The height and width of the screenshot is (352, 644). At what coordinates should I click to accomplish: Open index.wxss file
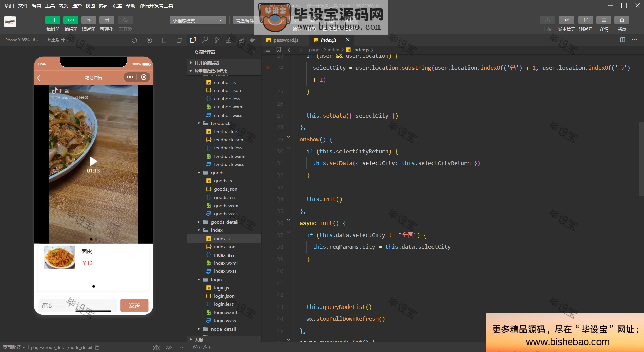pos(224,271)
